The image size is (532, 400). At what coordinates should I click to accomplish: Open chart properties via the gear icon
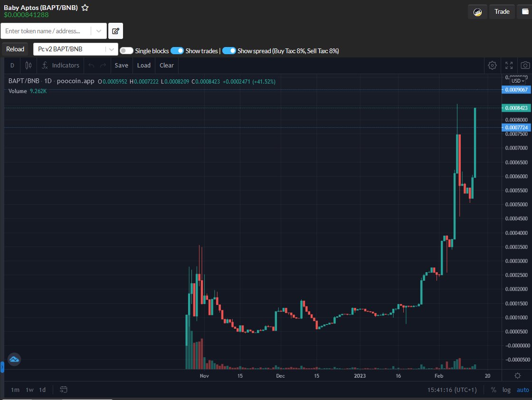(x=492, y=65)
